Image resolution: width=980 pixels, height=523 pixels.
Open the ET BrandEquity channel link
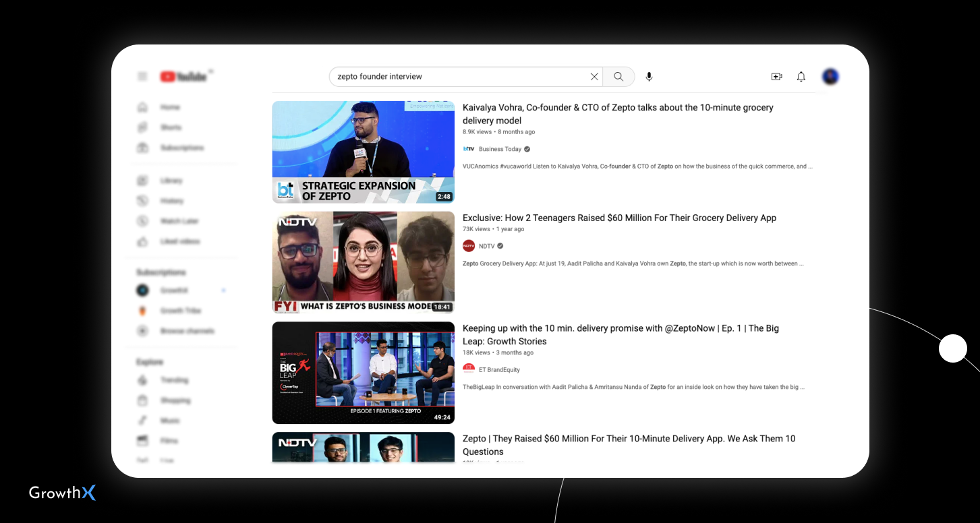point(499,370)
